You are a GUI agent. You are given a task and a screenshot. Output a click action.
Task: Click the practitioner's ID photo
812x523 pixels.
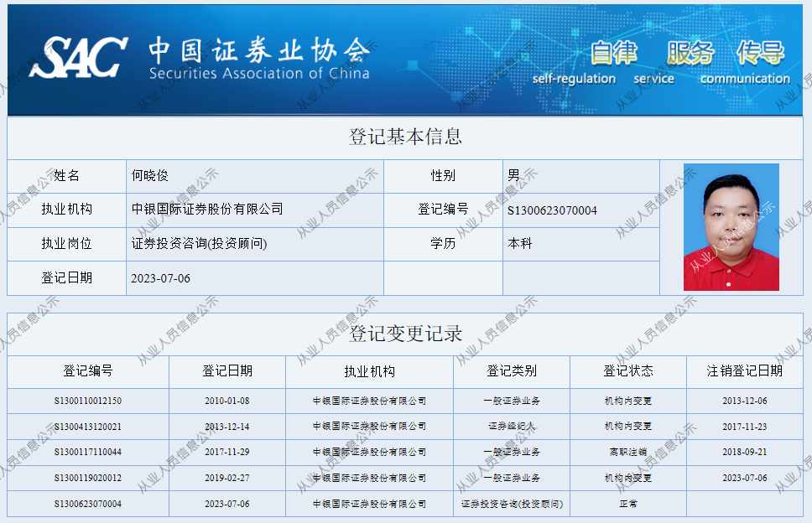click(x=731, y=227)
